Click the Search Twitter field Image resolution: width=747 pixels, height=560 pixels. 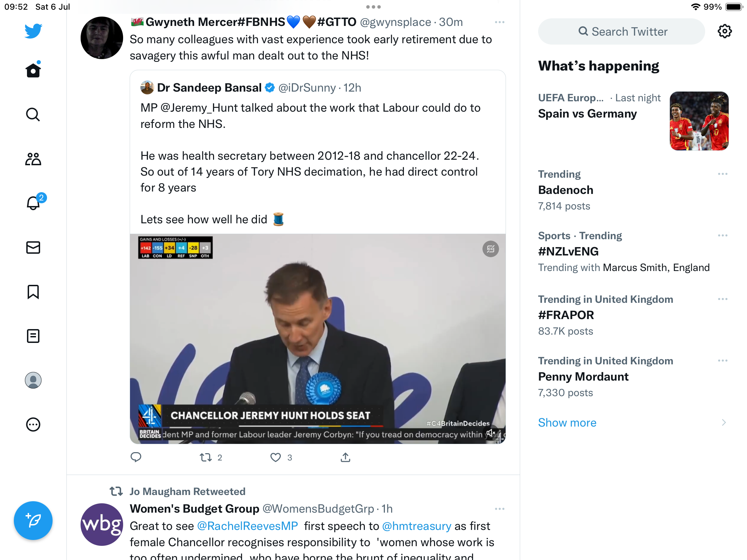[x=621, y=31]
